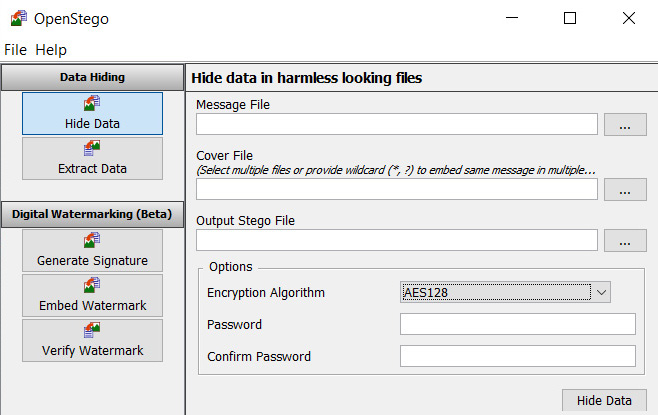Image resolution: width=658 pixels, height=415 pixels.
Task: Open the Embed Watermark tool
Action: (x=92, y=295)
